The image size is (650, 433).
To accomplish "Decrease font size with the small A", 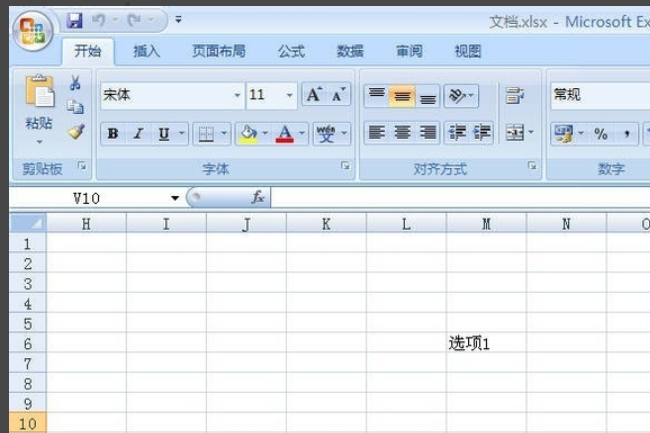I will (x=338, y=94).
